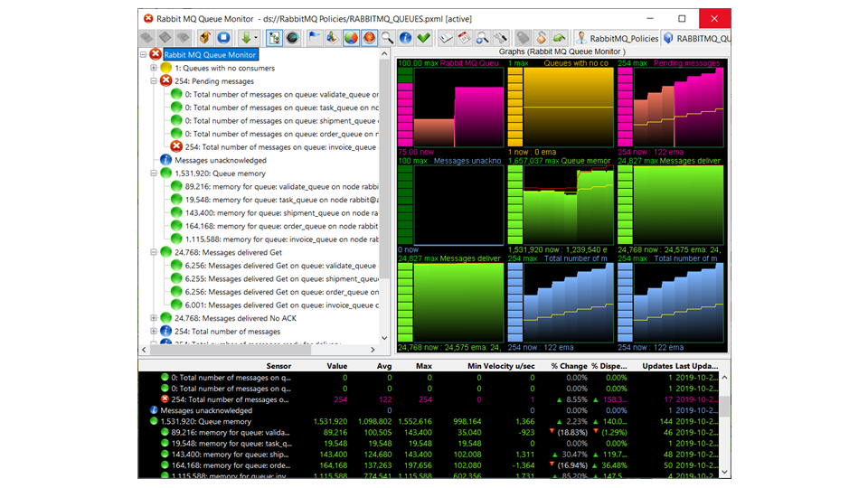Sort table by the Value column header
This screenshot has width=868, height=488.
pos(336,366)
